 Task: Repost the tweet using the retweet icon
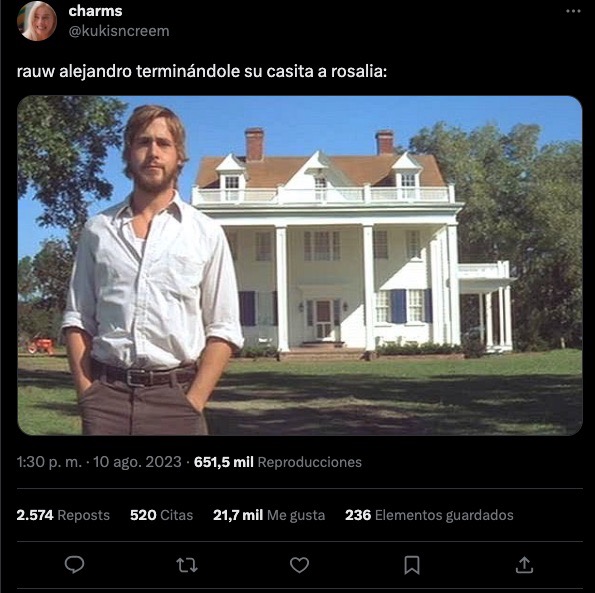click(187, 565)
